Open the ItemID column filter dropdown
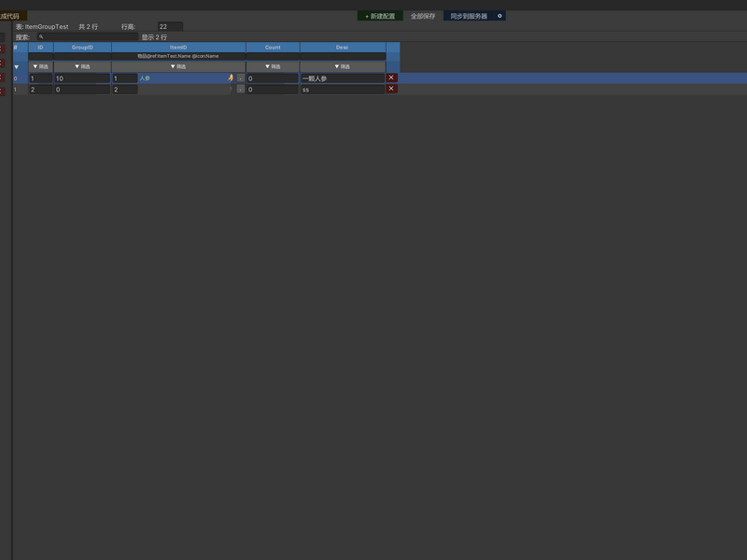The width and height of the screenshot is (747, 560). click(178, 66)
